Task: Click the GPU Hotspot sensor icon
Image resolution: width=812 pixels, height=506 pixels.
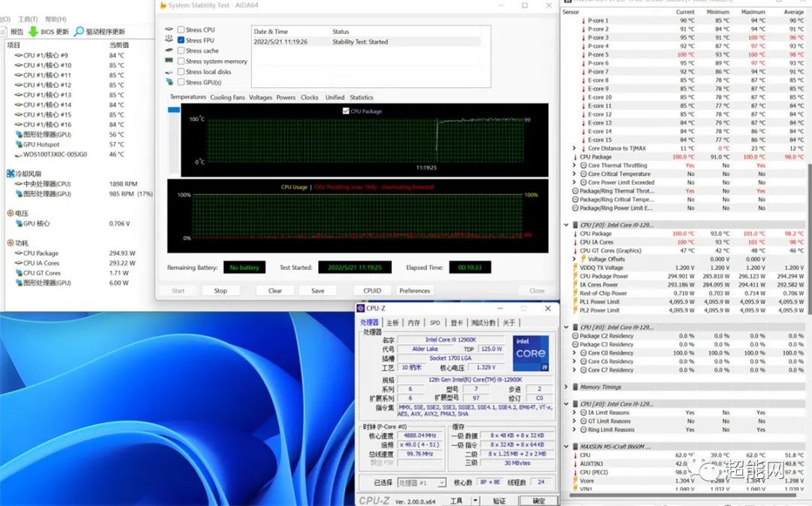Action: coord(18,144)
